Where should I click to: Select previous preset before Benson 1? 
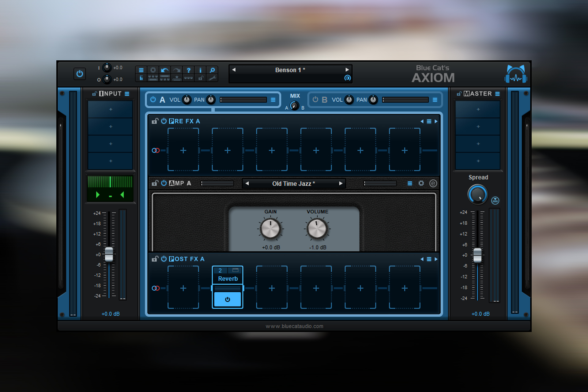(234, 70)
